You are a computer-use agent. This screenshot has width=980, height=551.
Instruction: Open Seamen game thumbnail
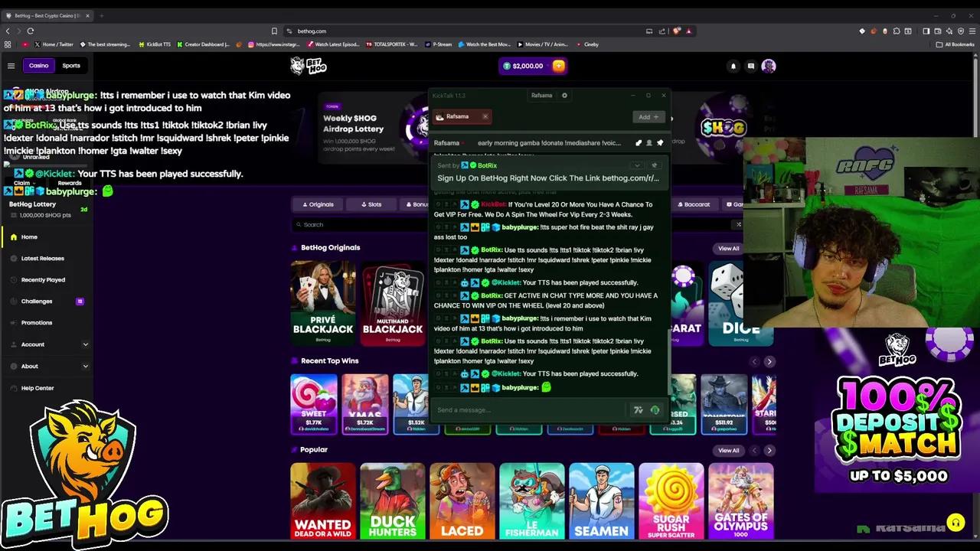coord(602,501)
